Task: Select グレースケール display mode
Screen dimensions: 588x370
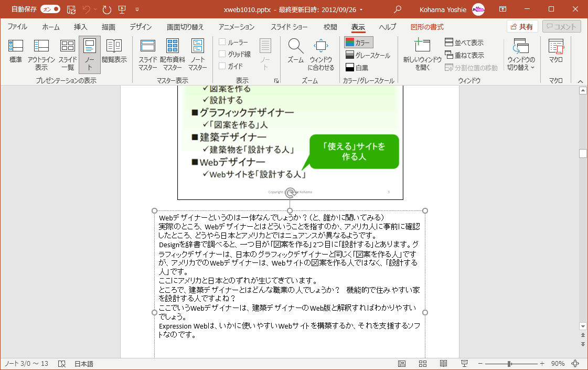Action: point(368,55)
